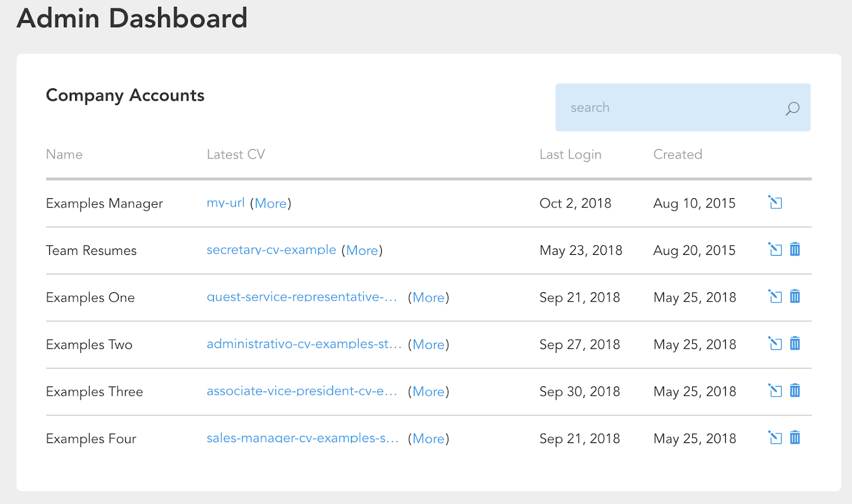The width and height of the screenshot is (852, 504).
Task: Expand More for Examples Manager
Action: click(x=271, y=204)
